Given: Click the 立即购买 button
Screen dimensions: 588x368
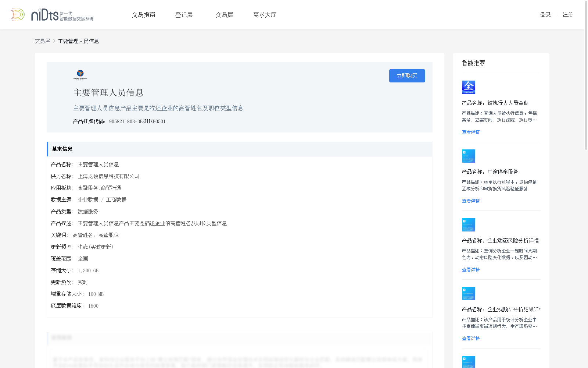Looking at the screenshot, I should [407, 76].
